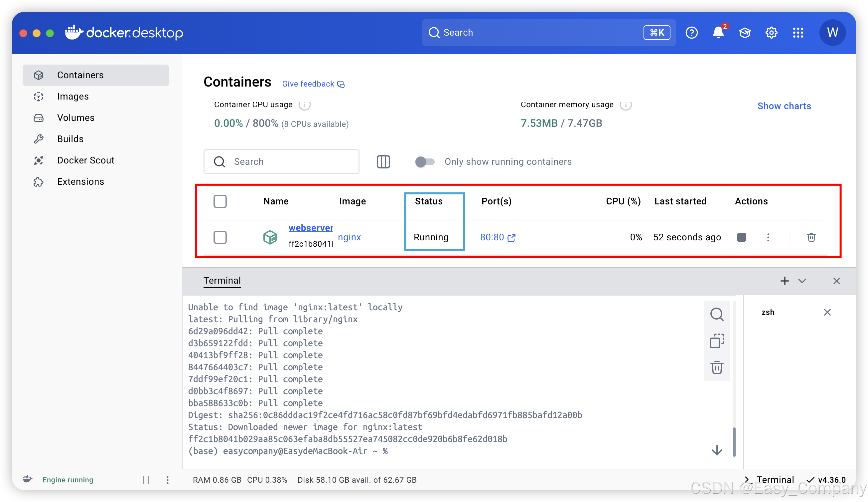Toggle Only show running containers switch
This screenshot has height=502, width=868.
pos(424,162)
